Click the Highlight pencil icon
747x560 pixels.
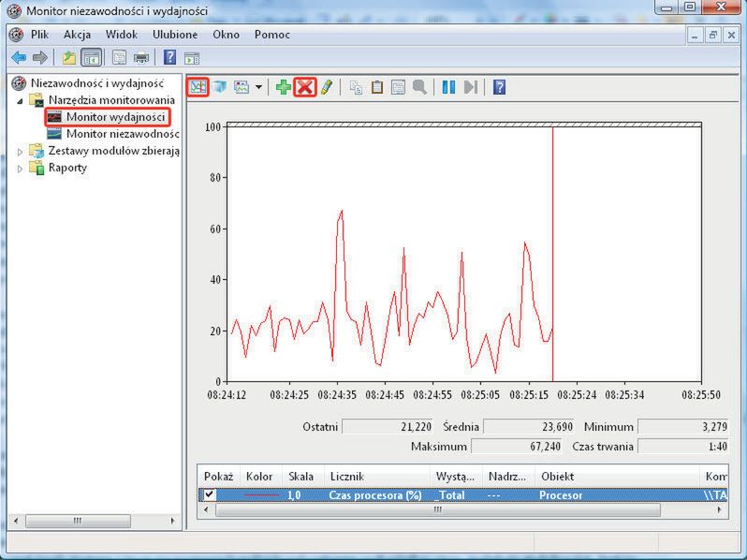click(x=326, y=87)
